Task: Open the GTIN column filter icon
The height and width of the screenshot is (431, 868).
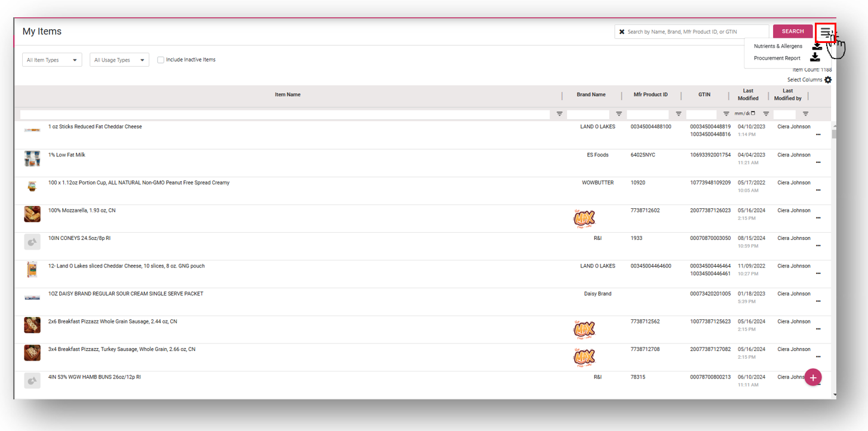Action: click(726, 113)
